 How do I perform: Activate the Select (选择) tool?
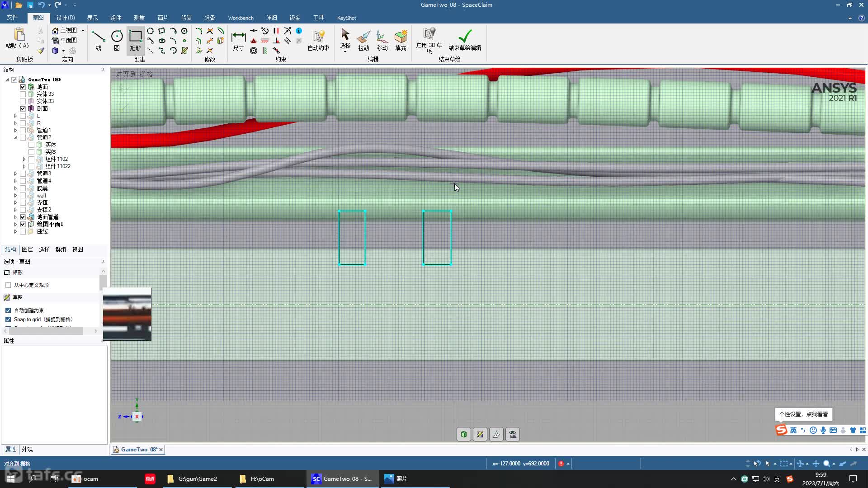click(345, 40)
